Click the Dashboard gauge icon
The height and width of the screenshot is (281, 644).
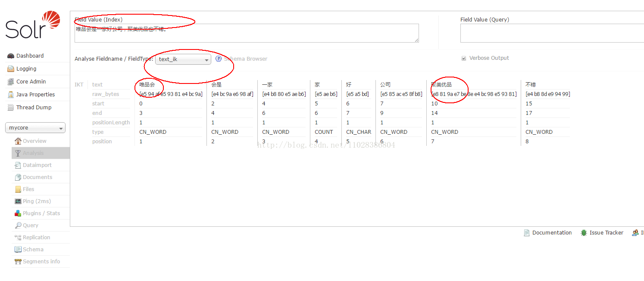pos(11,56)
